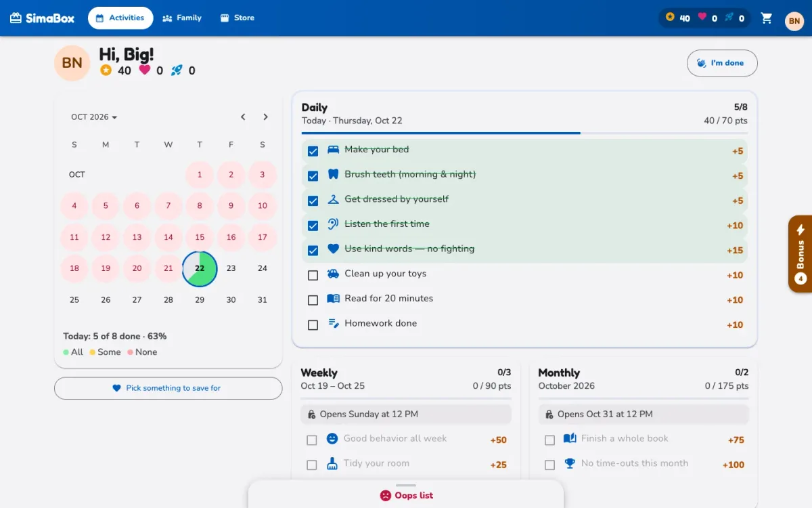
Task: Click the heart icon for Use kind words
Action: (333, 249)
